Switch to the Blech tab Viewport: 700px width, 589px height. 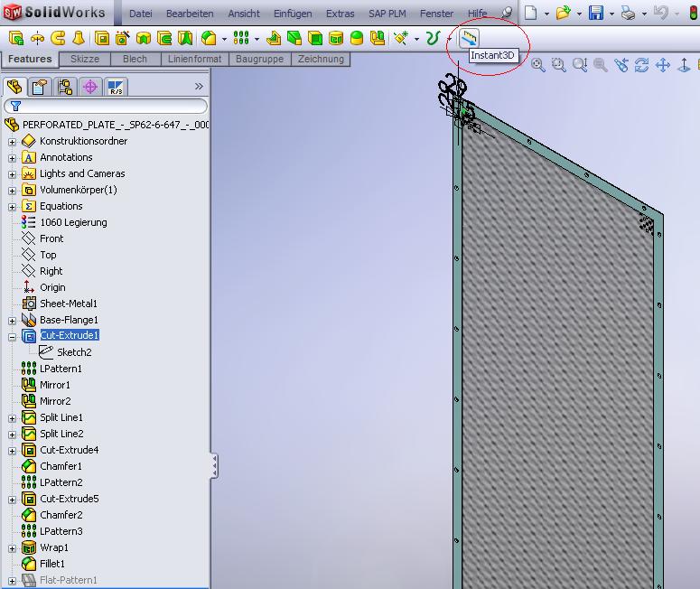135,59
